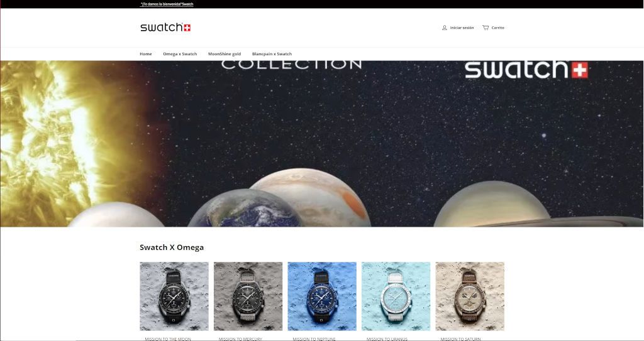Go to the Home menu item
This screenshot has width=644, height=341.
click(146, 54)
